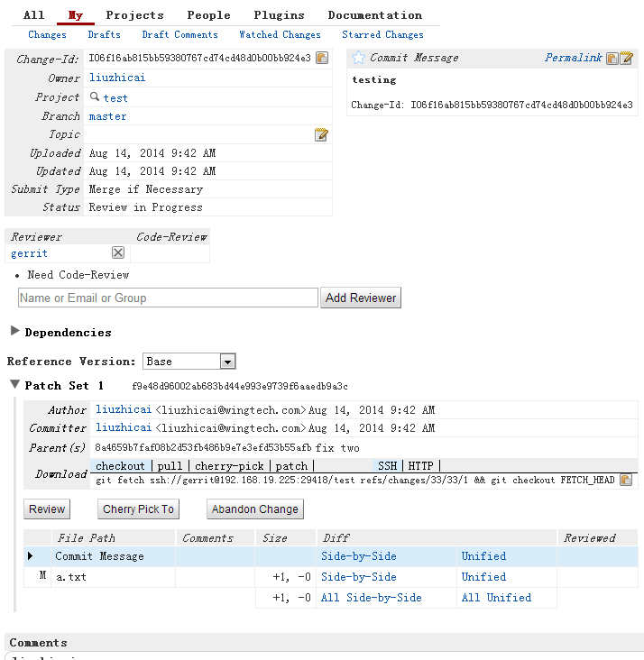Open the Starred Changes submenu

tap(382, 35)
